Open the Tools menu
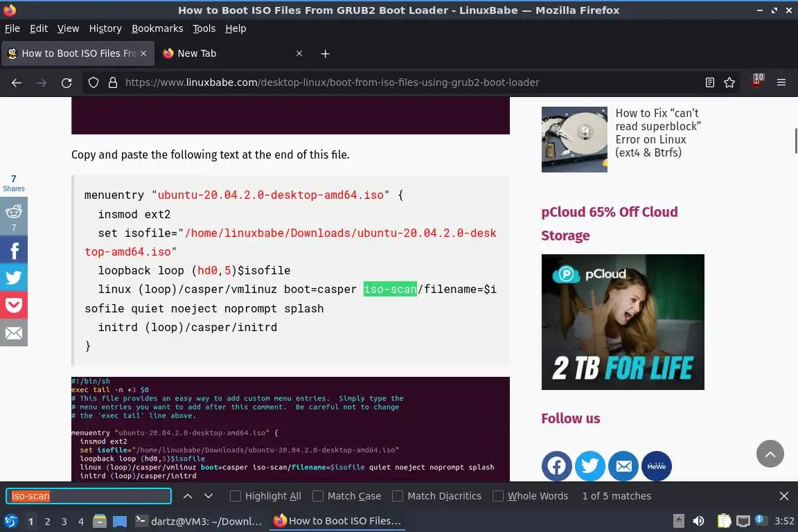Screen dimensions: 798x532 (x=204, y=28)
